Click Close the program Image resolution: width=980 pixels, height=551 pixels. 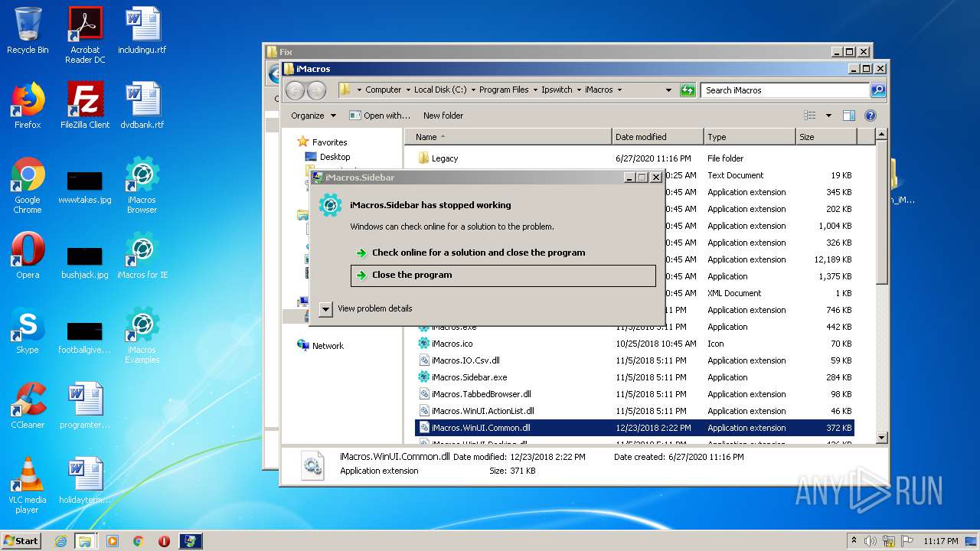point(503,275)
